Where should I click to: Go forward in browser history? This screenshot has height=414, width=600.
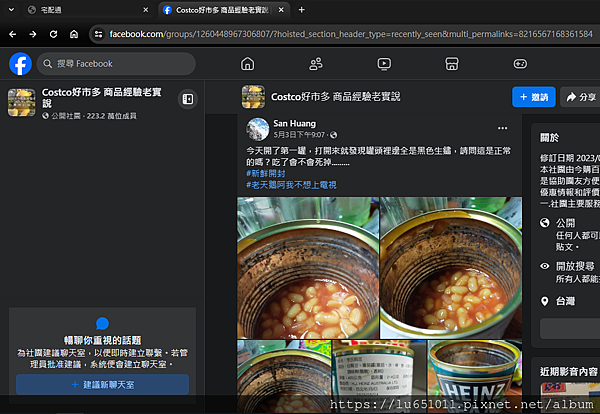pos(33,34)
